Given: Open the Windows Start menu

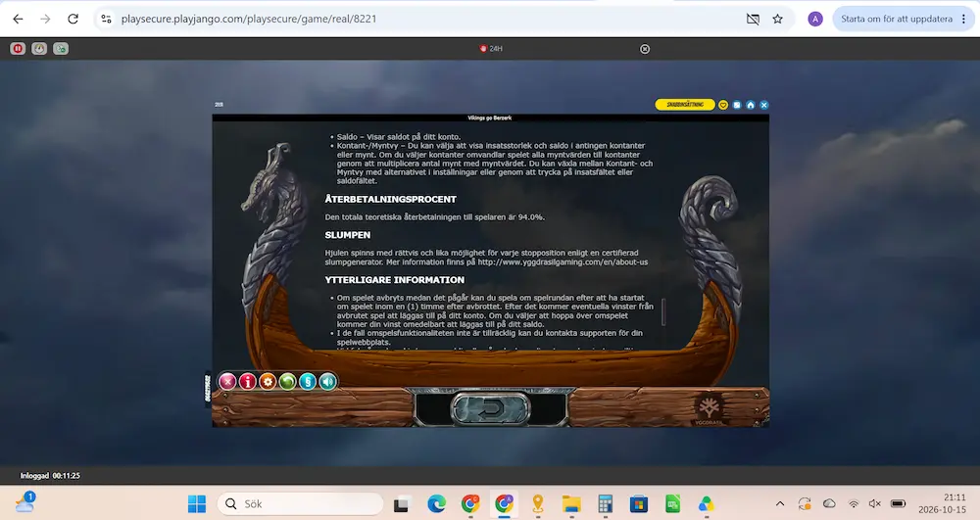Looking at the screenshot, I should (197, 503).
